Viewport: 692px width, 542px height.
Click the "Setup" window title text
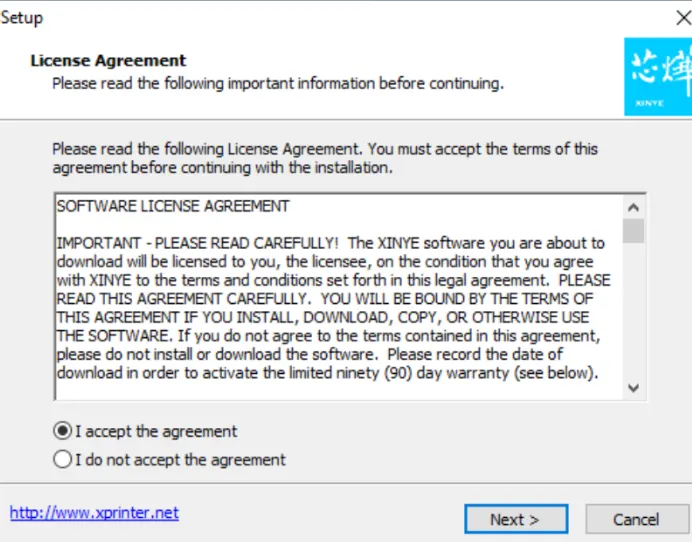[22, 18]
